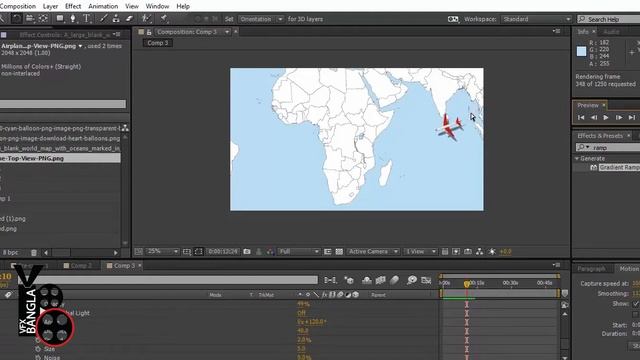
Task: Click the Project panel horizontal scrollbar
Action: [80, 253]
